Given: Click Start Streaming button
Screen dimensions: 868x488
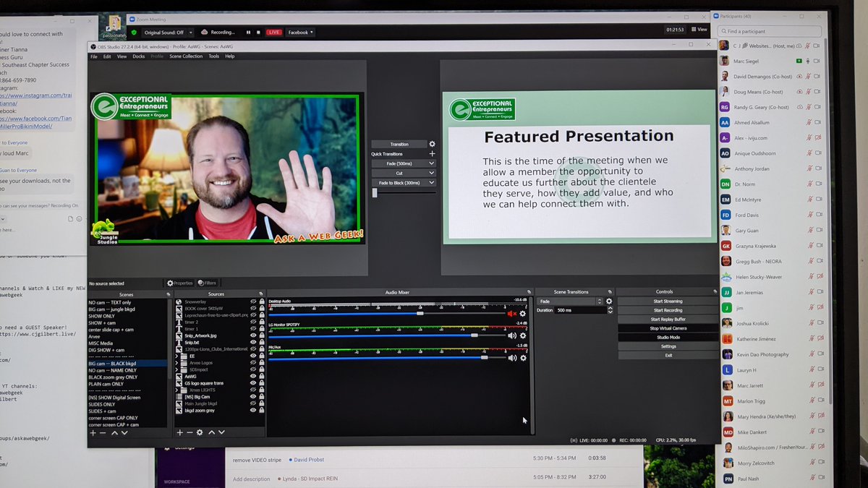Looking at the screenshot, I should click(668, 301).
